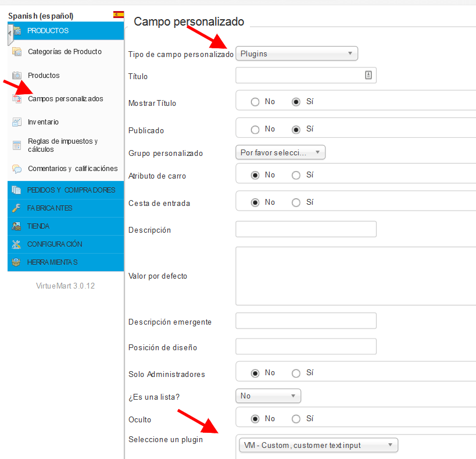This screenshot has width=476, height=459.
Task: Click the Campo personalizado heading
Action: tap(189, 22)
